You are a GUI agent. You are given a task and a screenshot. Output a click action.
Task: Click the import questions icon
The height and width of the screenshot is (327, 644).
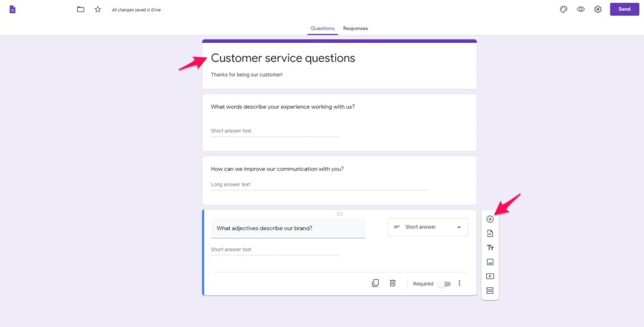[490, 233]
